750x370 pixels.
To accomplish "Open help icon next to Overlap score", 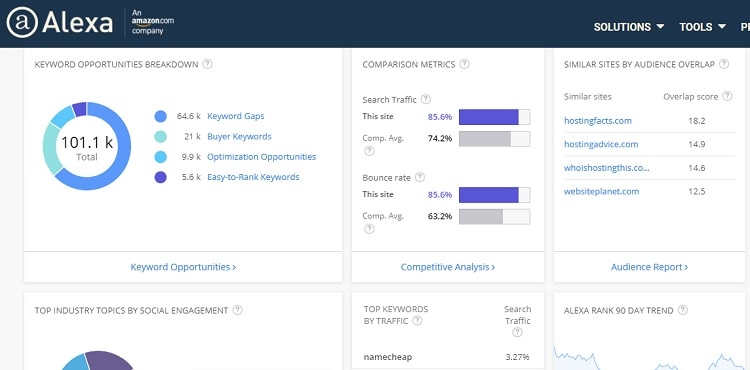I will (727, 96).
